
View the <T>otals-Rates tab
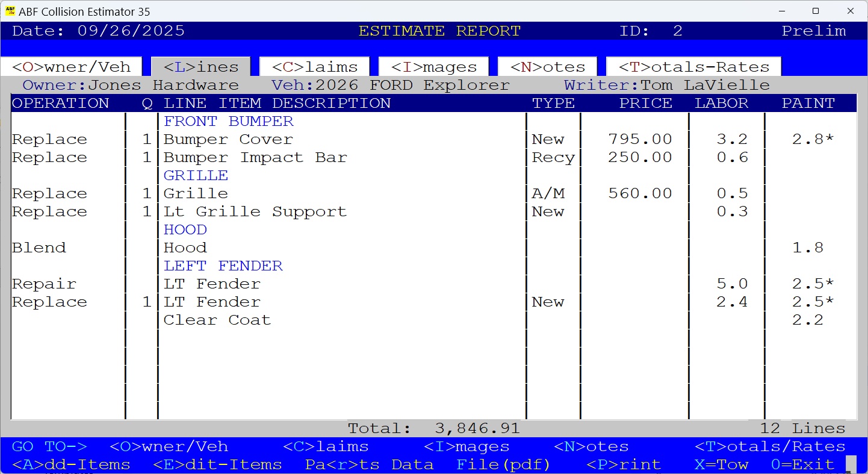693,67
